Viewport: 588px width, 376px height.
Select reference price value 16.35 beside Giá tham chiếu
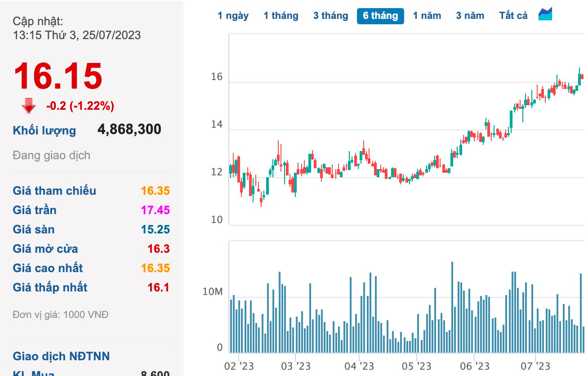(156, 191)
